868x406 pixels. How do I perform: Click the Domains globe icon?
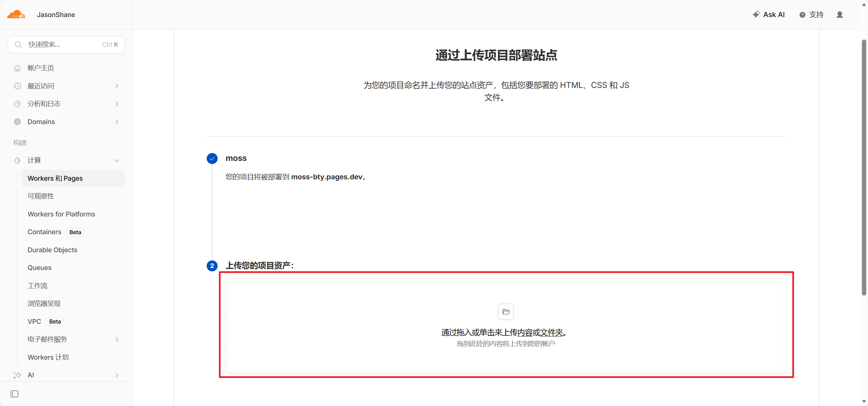(17, 122)
